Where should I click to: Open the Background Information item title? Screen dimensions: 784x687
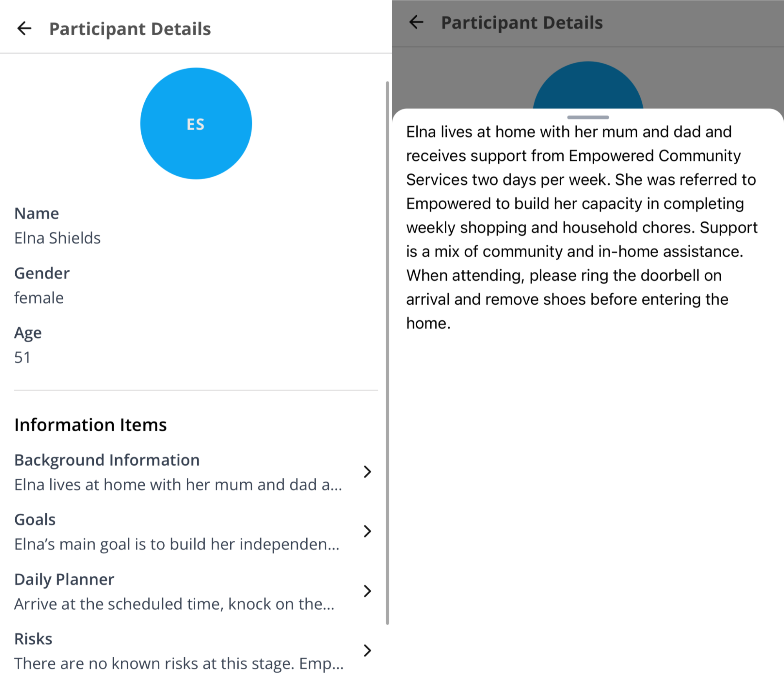107,460
